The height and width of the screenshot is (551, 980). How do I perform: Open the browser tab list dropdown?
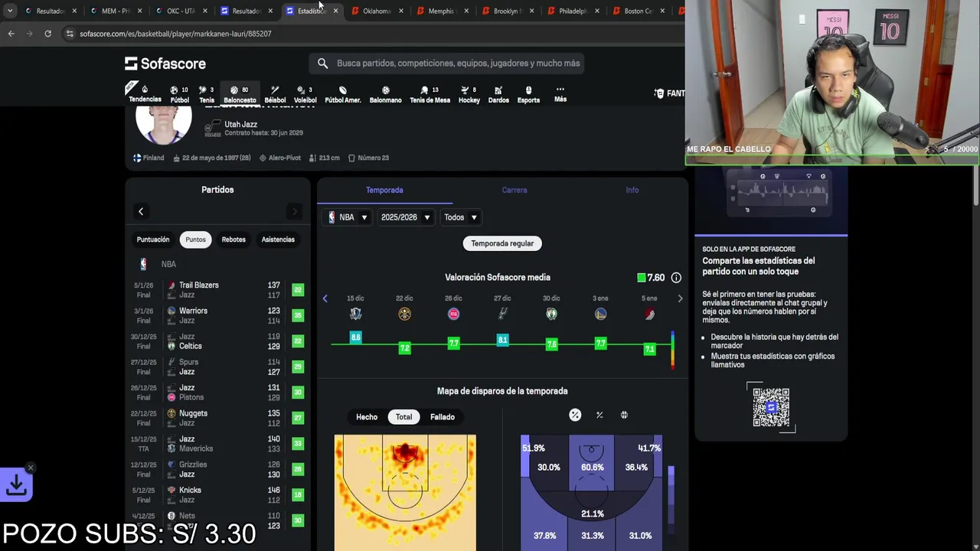(x=9, y=11)
